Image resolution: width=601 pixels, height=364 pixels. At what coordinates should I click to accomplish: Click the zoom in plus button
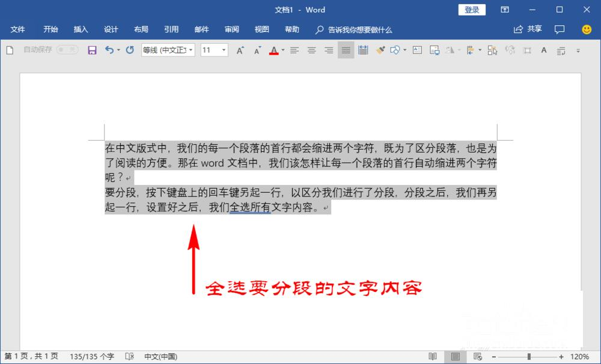coord(561,357)
